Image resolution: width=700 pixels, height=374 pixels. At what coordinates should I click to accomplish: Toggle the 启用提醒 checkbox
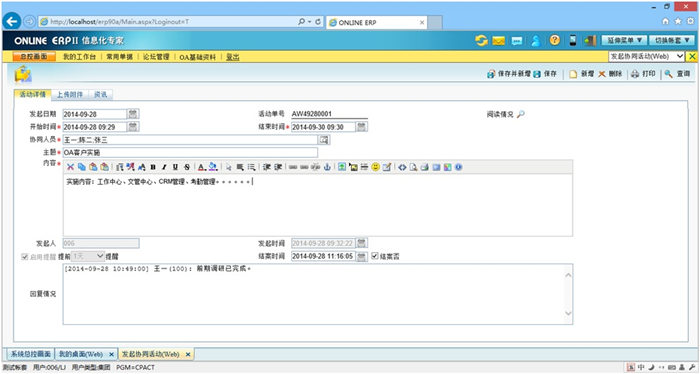(x=25, y=257)
